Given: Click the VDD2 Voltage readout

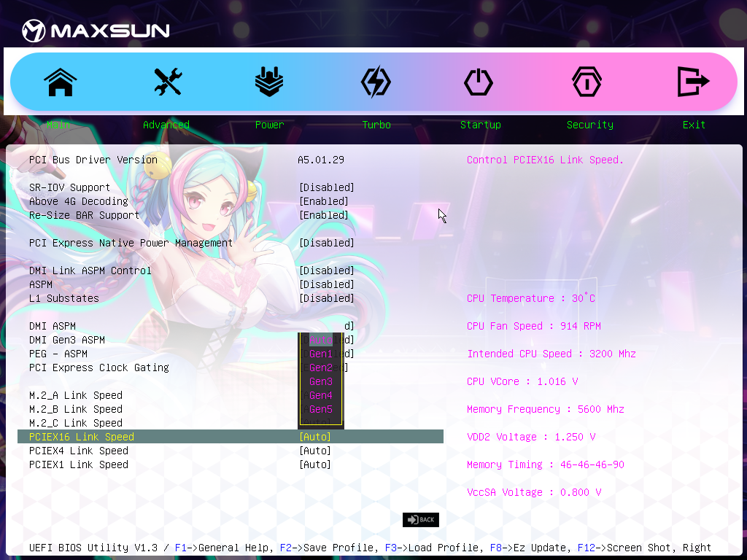Looking at the screenshot, I should (x=531, y=437).
